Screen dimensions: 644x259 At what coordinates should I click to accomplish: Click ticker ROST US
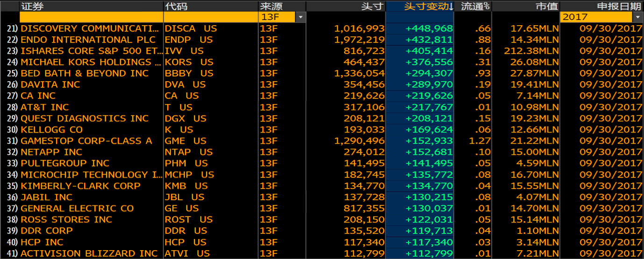pyautogui.click(x=189, y=219)
